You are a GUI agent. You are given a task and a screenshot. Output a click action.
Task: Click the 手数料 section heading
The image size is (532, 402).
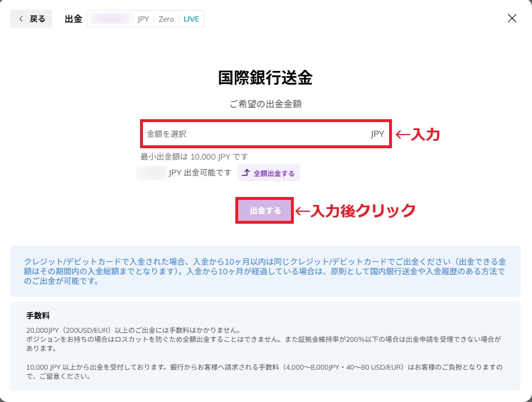click(38, 316)
